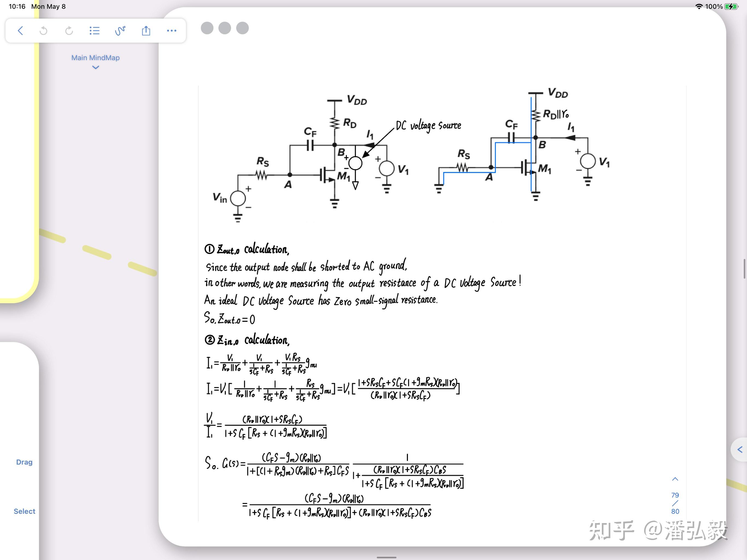Open the share/export icon
The image size is (747, 560).
(146, 31)
